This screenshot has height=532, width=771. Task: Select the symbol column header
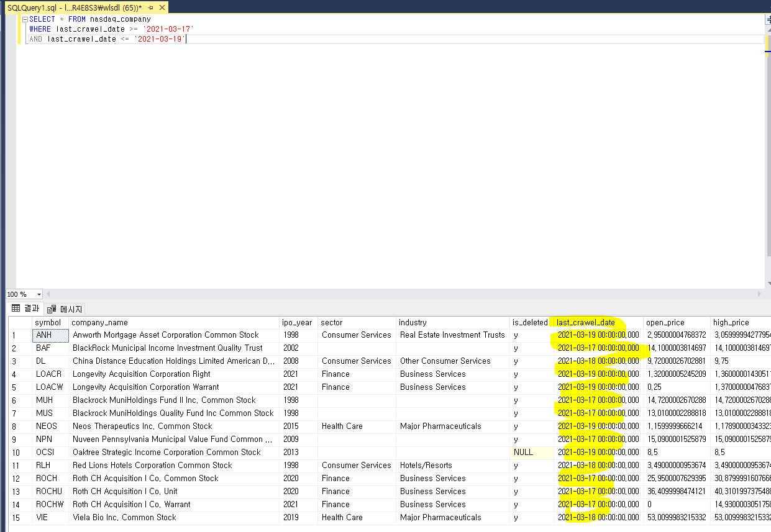(50, 322)
